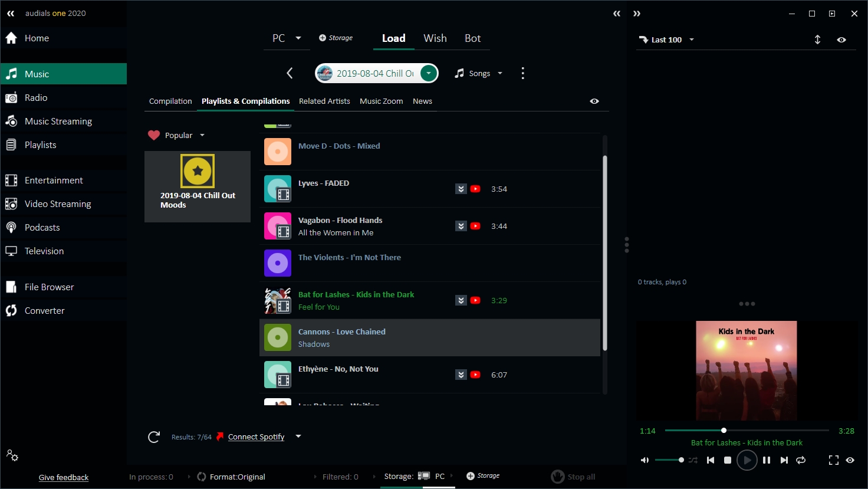868x489 pixels.
Task: Pause the current song
Action: 767,460
